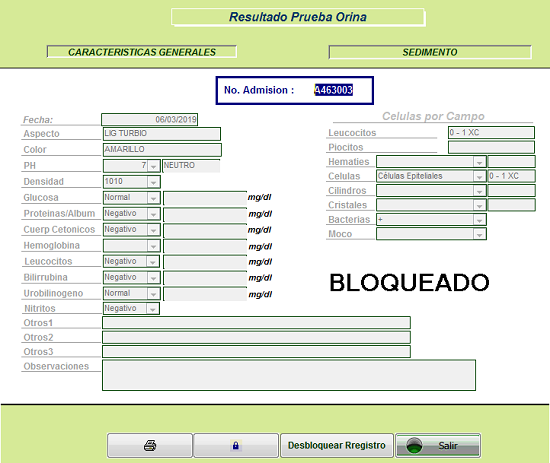Click the Observaciones text area
550x463 pixels.
pos(289,375)
